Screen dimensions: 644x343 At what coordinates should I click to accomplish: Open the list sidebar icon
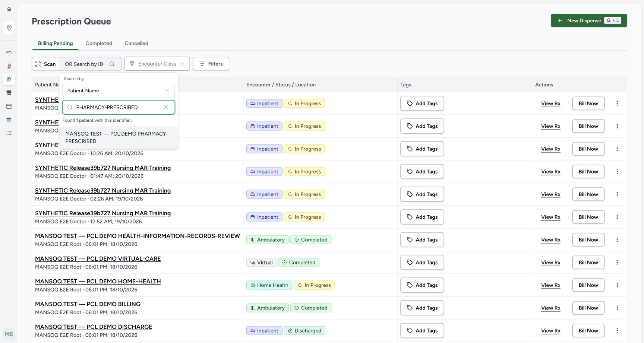coord(9,133)
